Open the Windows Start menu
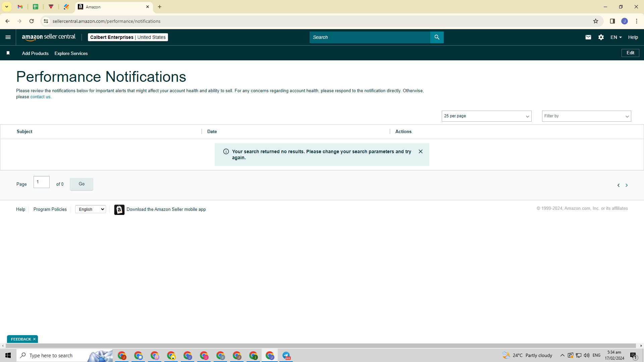 click(x=8, y=355)
